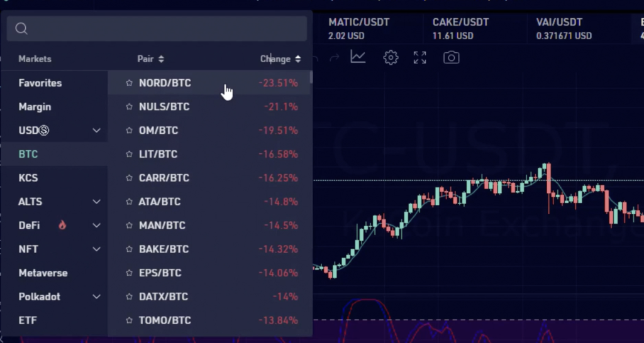Sort by Pair column arrows

[x=161, y=59]
